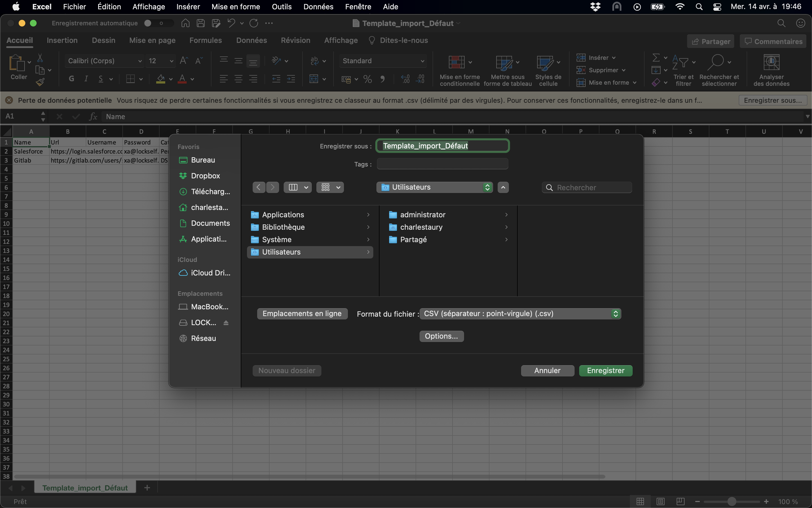This screenshot has width=812, height=508.
Task: Click the Partager button
Action: click(x=710, y=41)
